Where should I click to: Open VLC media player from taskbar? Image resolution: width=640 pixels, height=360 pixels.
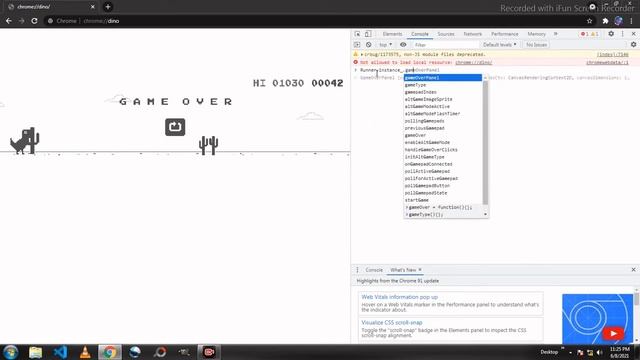[x=85, y=352]
